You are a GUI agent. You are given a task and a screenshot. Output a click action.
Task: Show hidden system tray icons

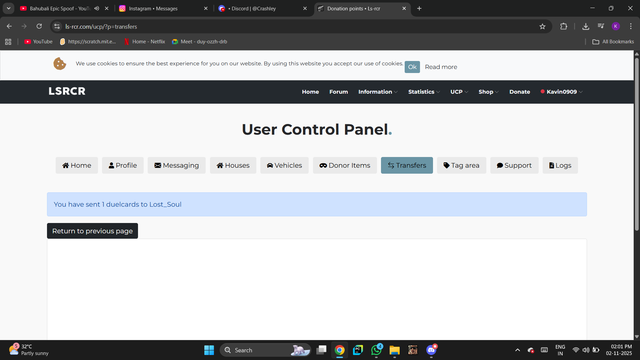pyautogui.click(x=518, y=350)
